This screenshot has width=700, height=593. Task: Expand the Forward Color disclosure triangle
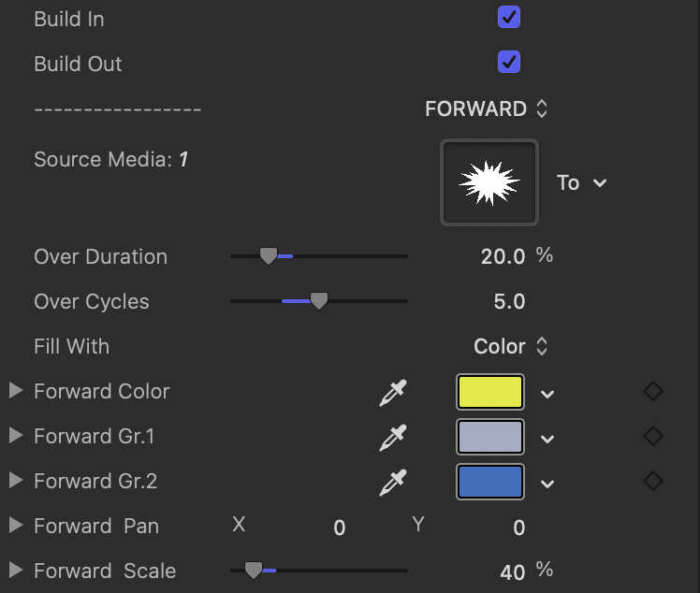coord(15,391)
